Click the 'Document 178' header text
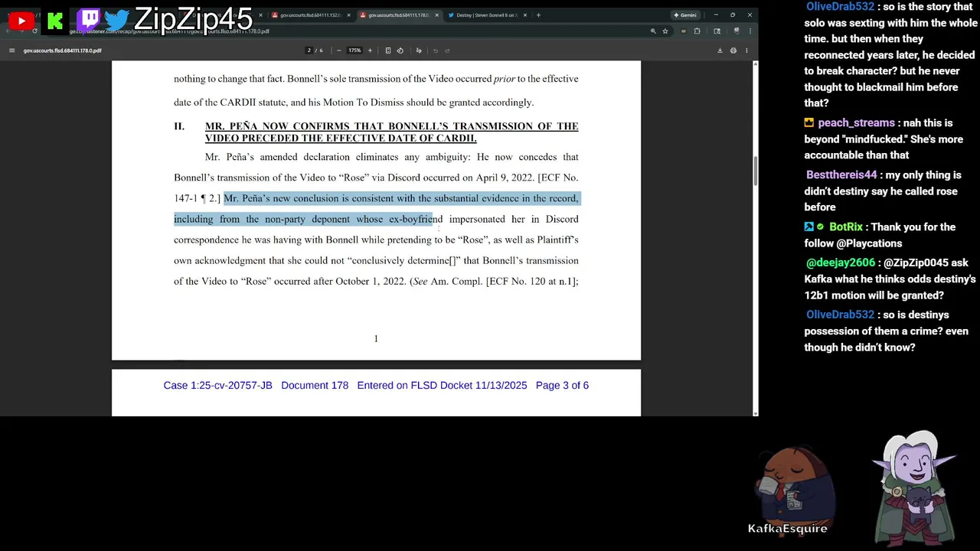Image resolution: width=980 pixels, height=551 pixels. [x=315, y=386]
